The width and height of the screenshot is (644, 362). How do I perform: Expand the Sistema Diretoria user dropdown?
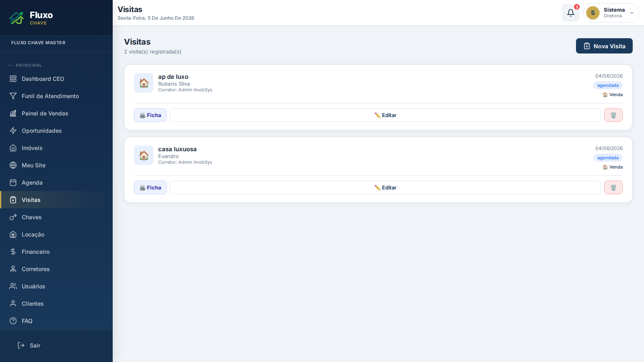(x=632, y=13)
